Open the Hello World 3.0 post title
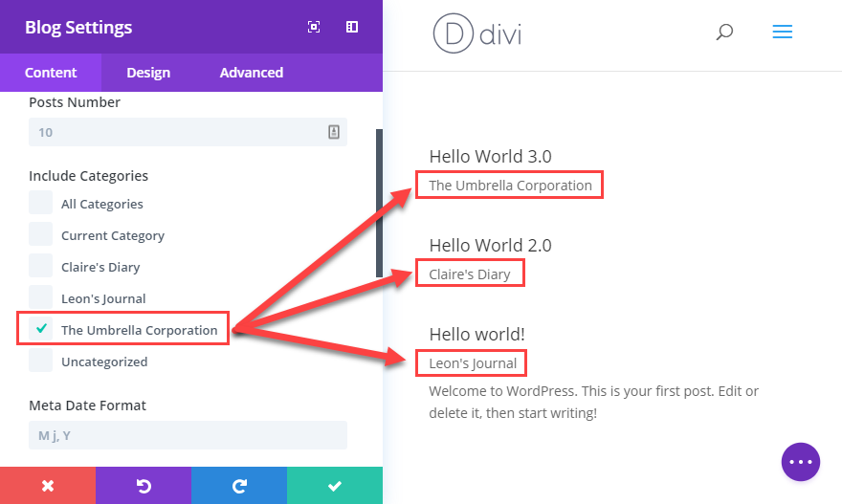 coord(490,156)
